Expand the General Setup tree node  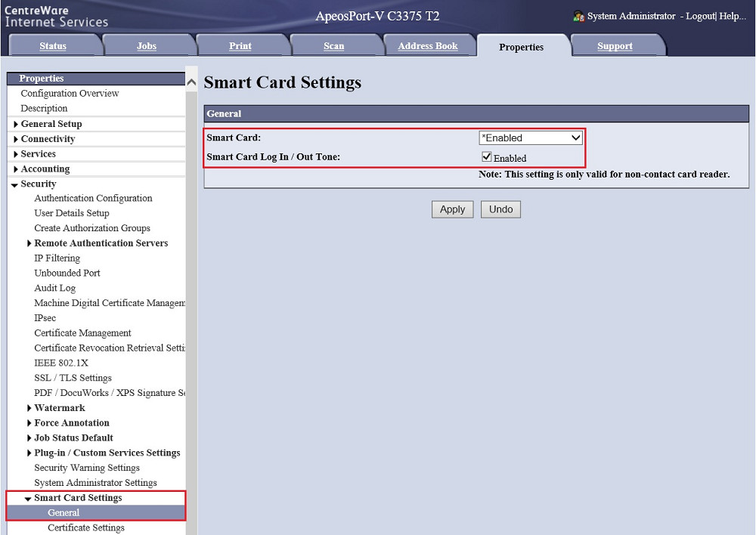[16, 124]
